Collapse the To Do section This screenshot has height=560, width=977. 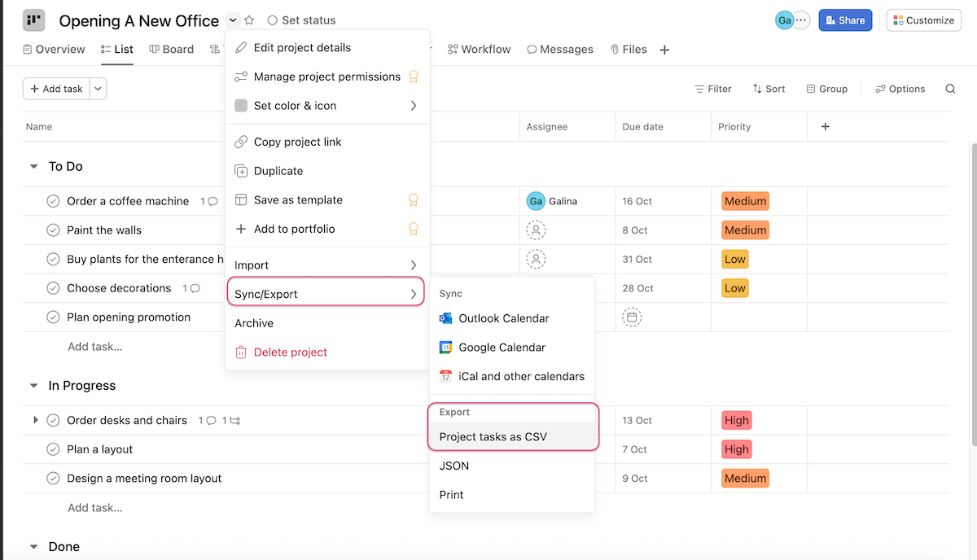tap(33, 166)
